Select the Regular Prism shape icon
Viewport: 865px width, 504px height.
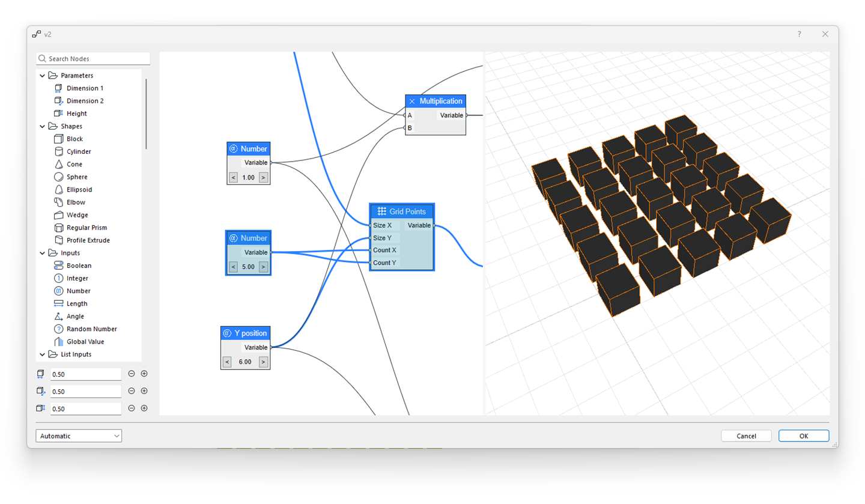coord(58,228)
